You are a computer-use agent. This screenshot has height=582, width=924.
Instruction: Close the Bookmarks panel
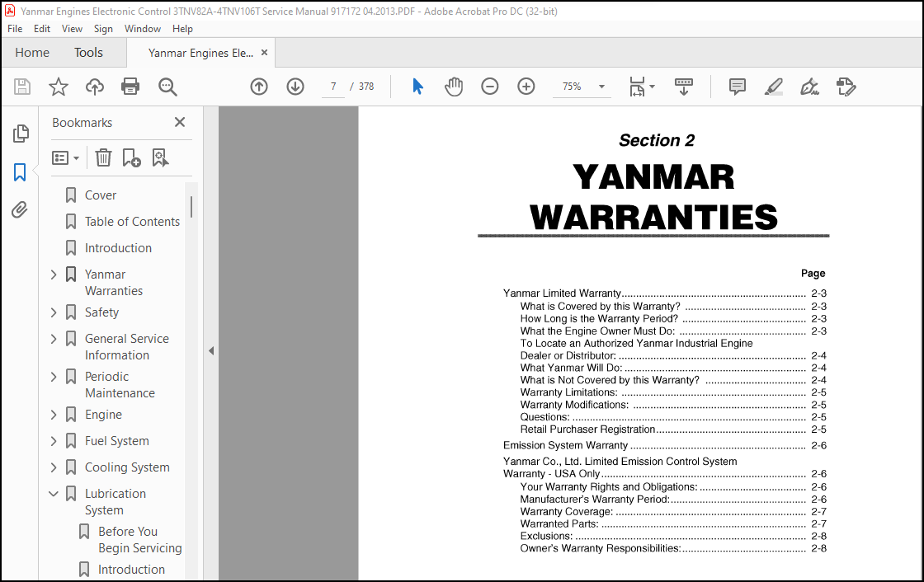[x=180, y=122]
